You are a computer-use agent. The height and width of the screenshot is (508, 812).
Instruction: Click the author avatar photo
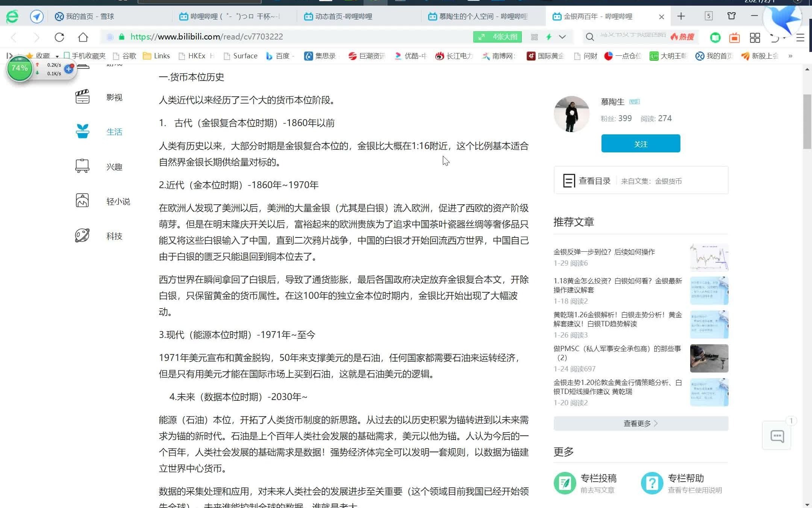[571, 114]
